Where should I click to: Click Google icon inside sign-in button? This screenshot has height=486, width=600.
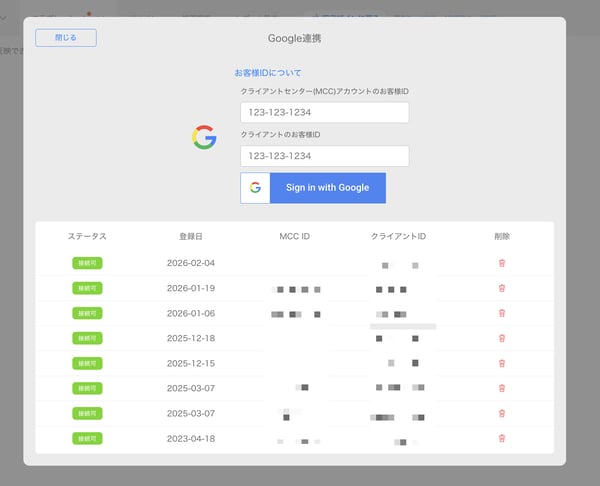[255, 188]
